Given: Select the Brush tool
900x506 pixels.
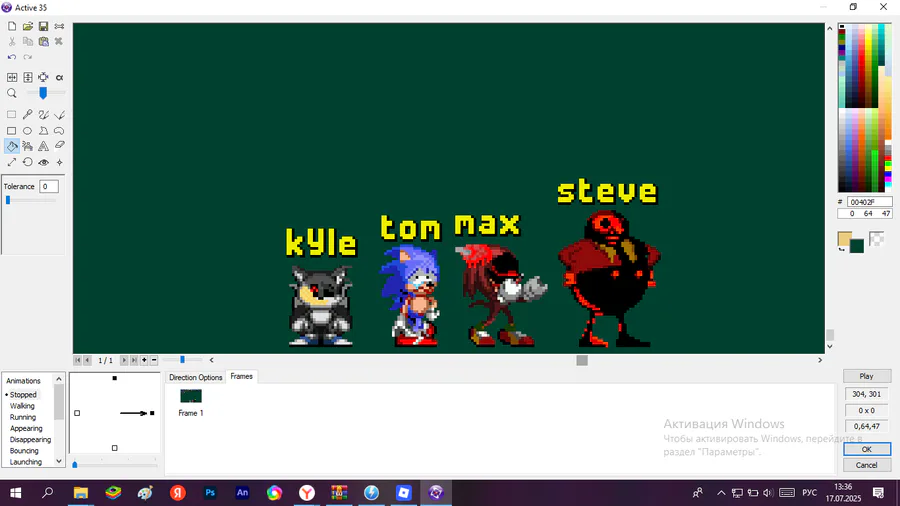Looking at the screenshot, I should click(x=44, y=115).
